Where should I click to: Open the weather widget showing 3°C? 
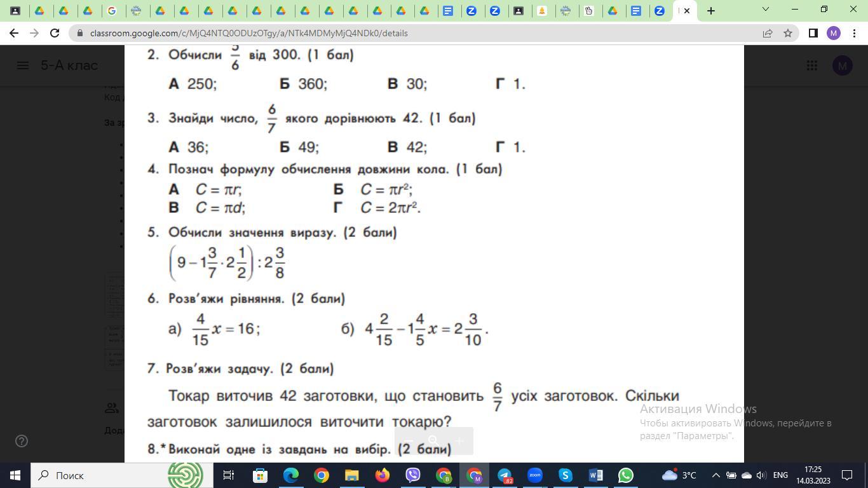(679, 475)
